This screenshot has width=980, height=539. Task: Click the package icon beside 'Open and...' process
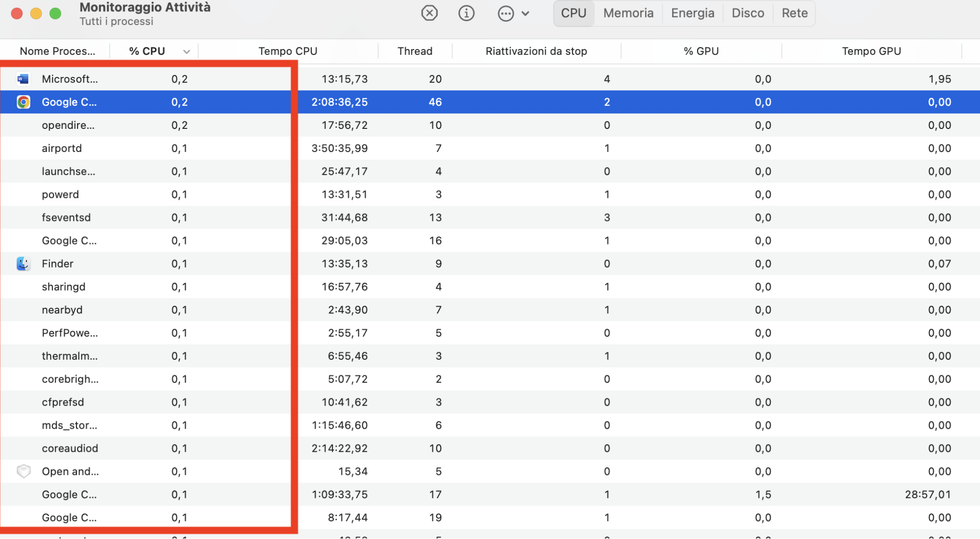[23, 471]
